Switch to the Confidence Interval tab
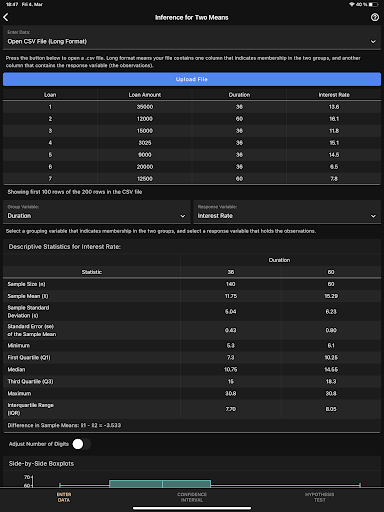The width and height of the screenshot is (384, 512). 192,497
